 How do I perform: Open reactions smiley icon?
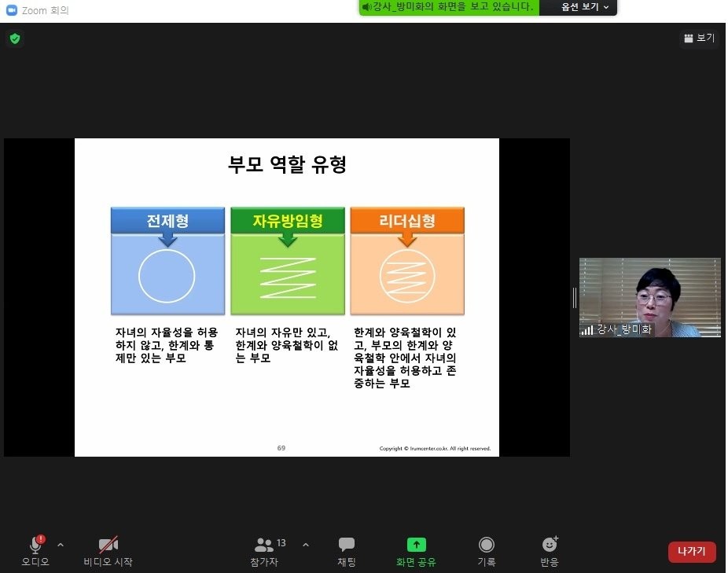pyautogui.click(x=550, y=545)
